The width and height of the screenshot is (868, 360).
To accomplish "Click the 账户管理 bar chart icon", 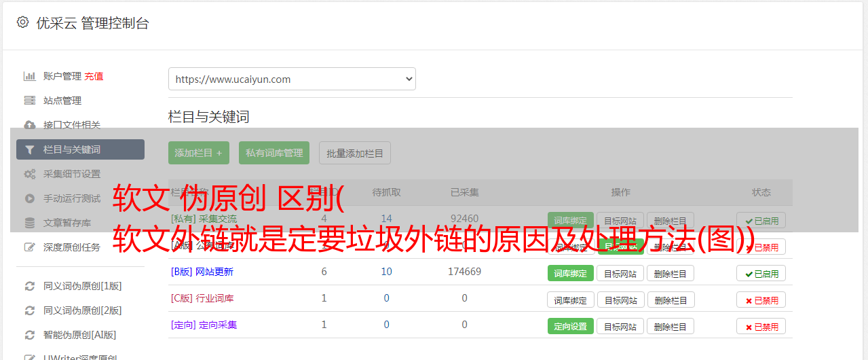I will [30, 76].
